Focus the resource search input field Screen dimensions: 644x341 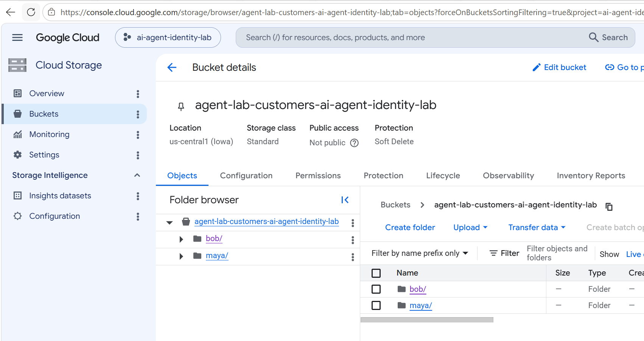[x=412, y=37]
